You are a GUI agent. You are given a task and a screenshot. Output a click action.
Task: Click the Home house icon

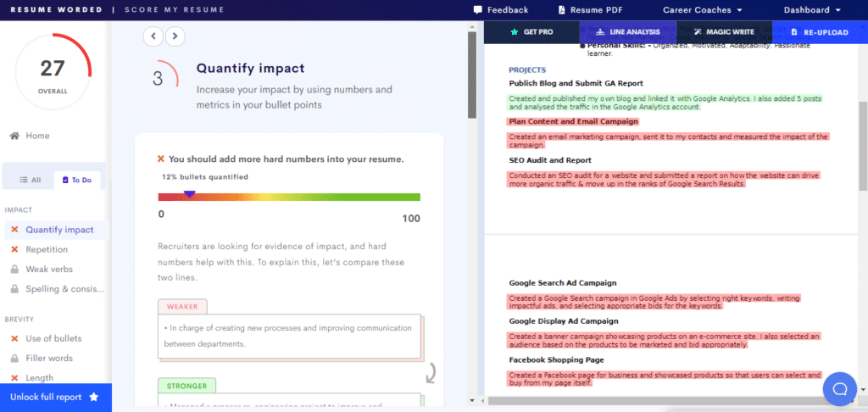pyautogui.click(x=14, y=136)
